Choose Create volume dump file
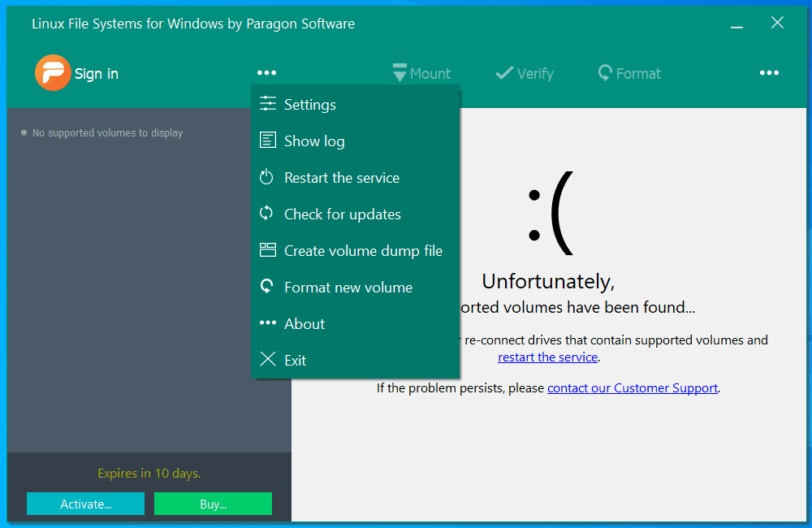The height and width of the screenshot is (528, 812). tap(356, 251)
